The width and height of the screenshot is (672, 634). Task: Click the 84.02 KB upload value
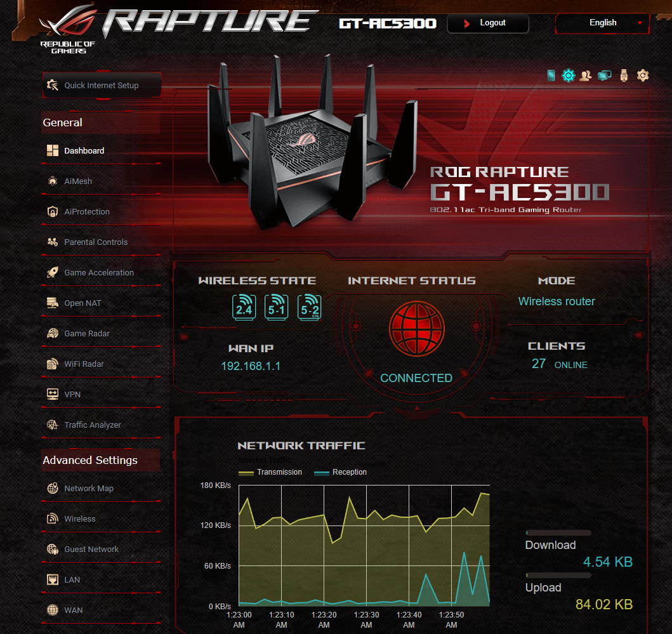604,604
